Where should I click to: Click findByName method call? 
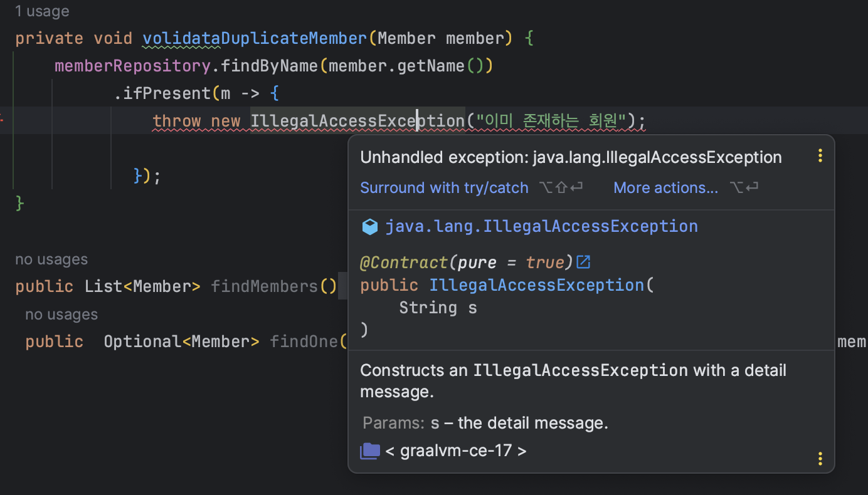point(270,66)
